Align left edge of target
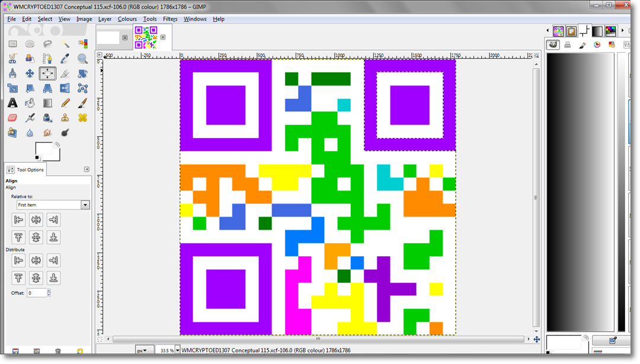 [18, 220]
